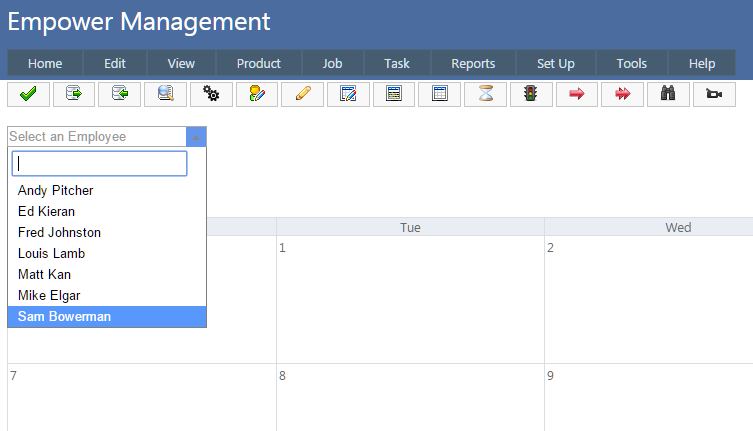The height and width of the screenshot is (431, 753).
Task: Collapse the Select an Employee dropdown arrow
Action: pyautogui.click(x=196, y=137)
